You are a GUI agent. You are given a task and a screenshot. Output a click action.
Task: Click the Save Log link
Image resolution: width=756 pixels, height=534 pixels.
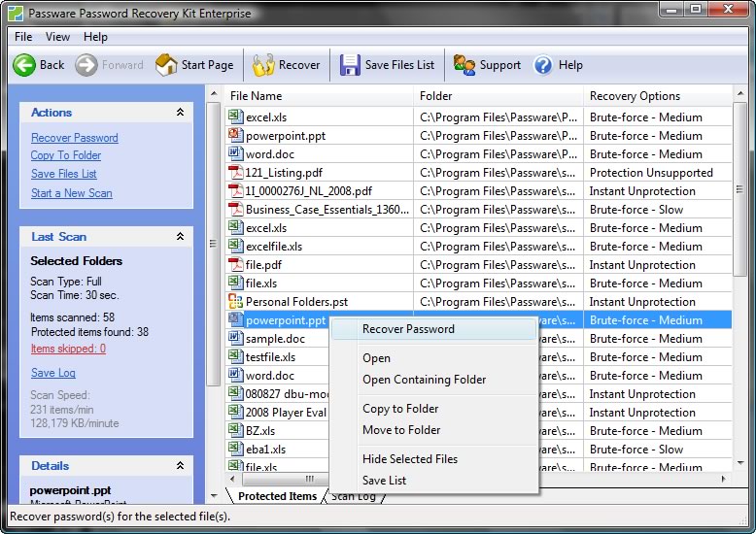[53, 373]
